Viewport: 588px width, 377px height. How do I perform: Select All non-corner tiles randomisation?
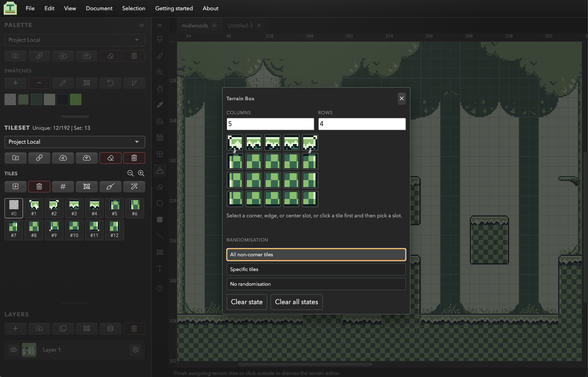click(316, 255)
